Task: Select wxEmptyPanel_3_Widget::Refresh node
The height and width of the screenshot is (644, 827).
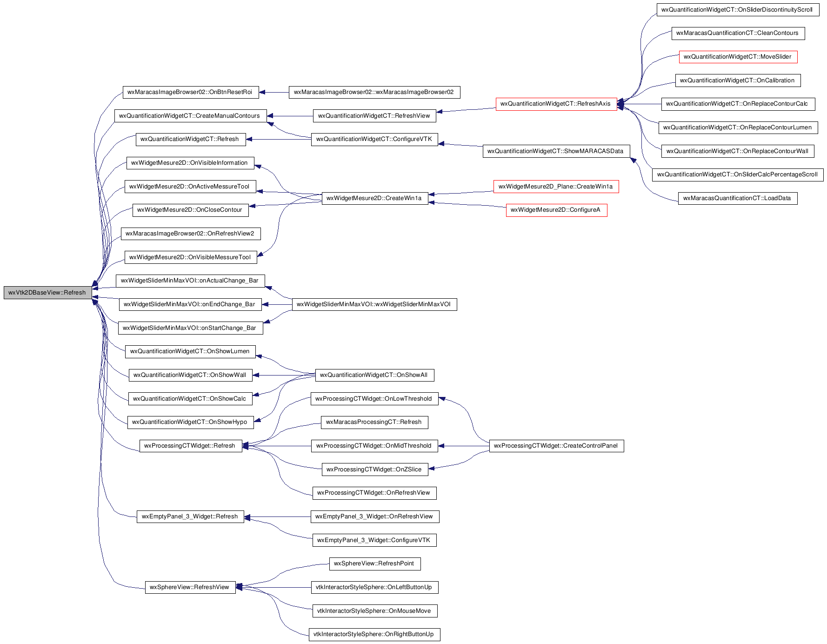Action: click(x=190, y=517)
